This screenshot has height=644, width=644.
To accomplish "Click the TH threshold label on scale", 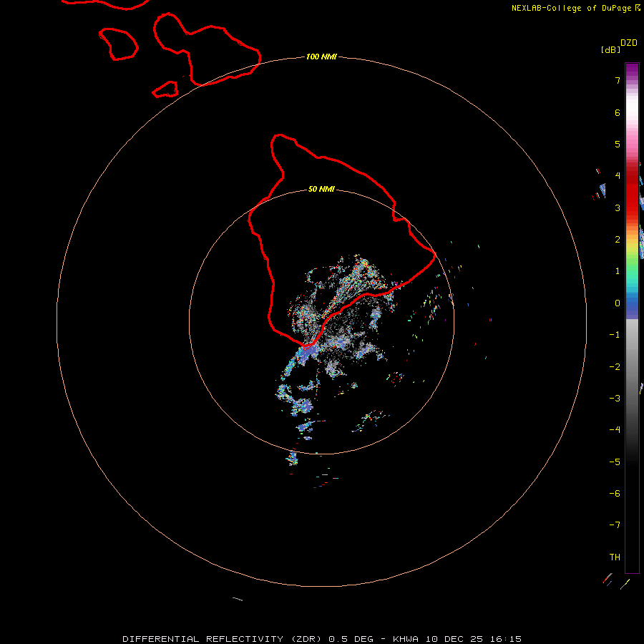I will coord(615,557).
